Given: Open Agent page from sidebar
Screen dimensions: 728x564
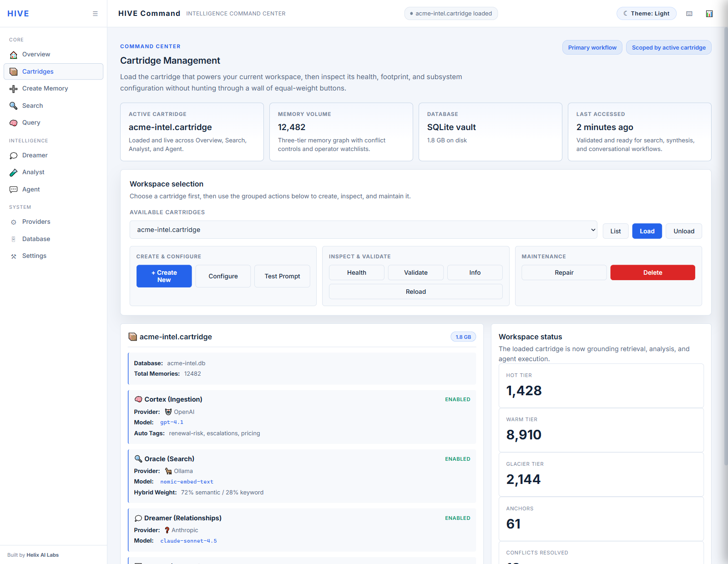Looking at the screenshot, I should (31, 190).
